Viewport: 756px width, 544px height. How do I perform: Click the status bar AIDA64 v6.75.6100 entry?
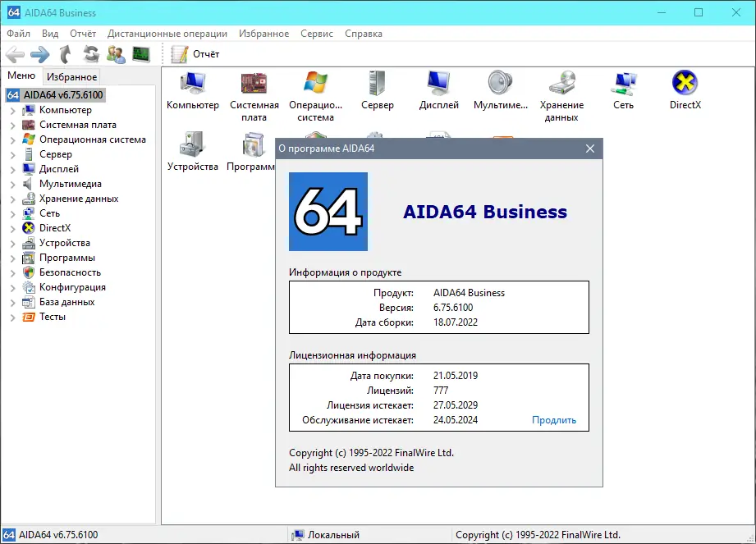pyautogui.click(x=51, y=535)
